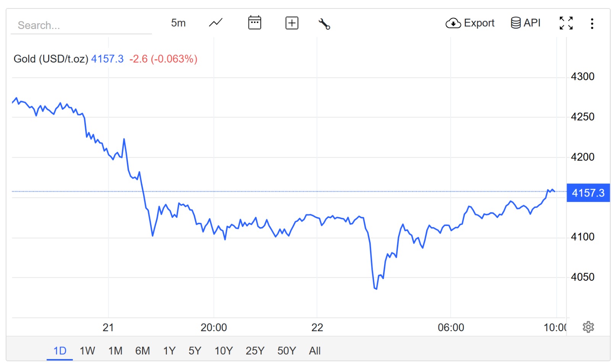
Task: Open the three-dot more options menu
Action: (592, 24)
